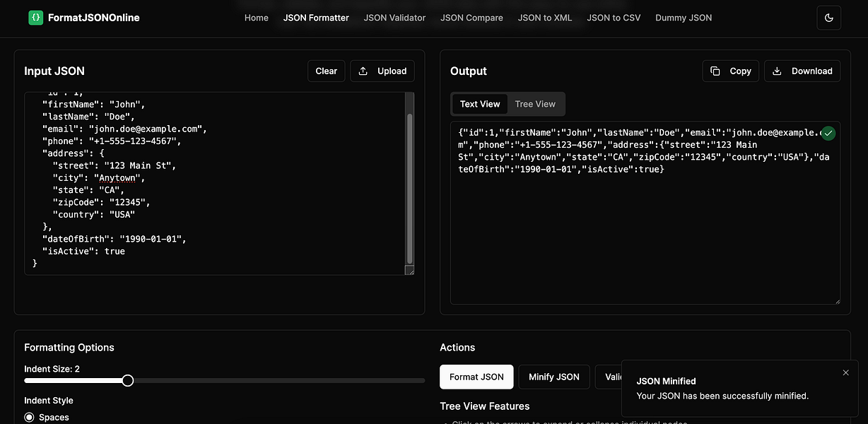Dismiss the JSON Minified notification
This screenshot has width=868, height=424.
[845, 372]
